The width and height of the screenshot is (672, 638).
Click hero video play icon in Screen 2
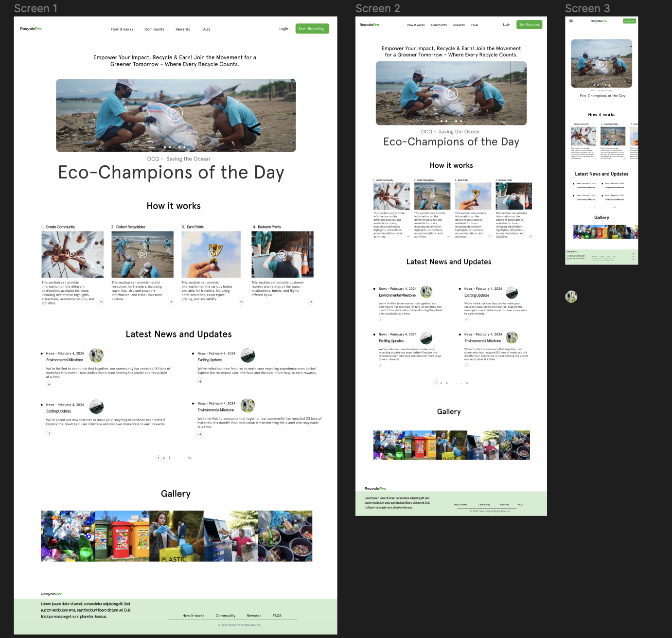[x=451, y=93]
